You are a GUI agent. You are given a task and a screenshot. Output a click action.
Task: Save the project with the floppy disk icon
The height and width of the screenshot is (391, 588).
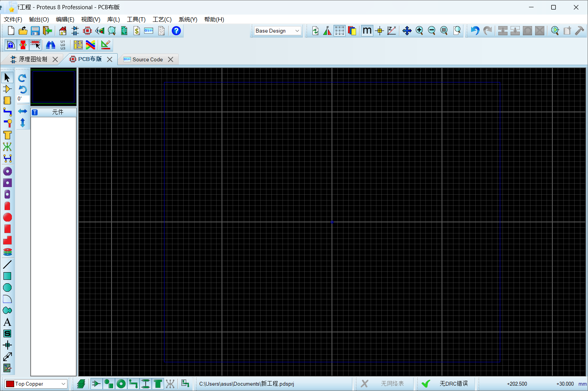tap(35, 31)
